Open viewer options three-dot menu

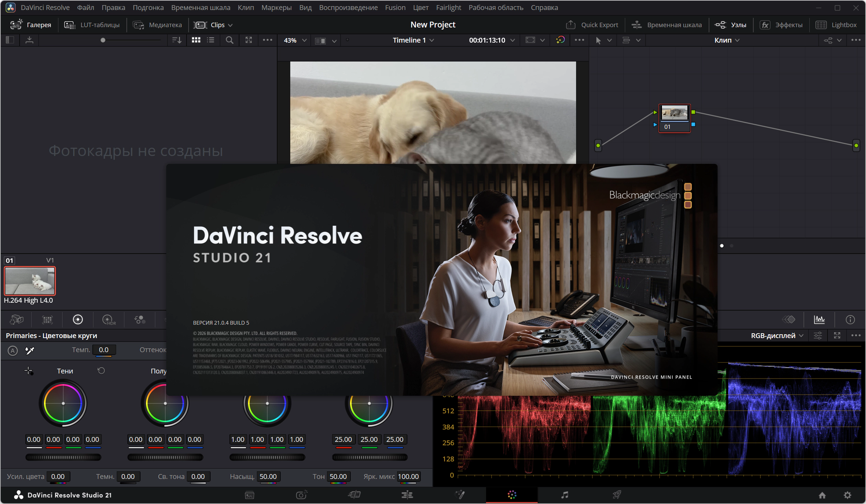pos(580,40)
